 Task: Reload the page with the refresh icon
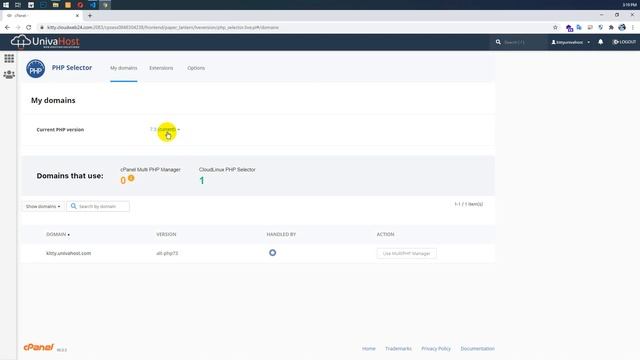click(29, 27)
